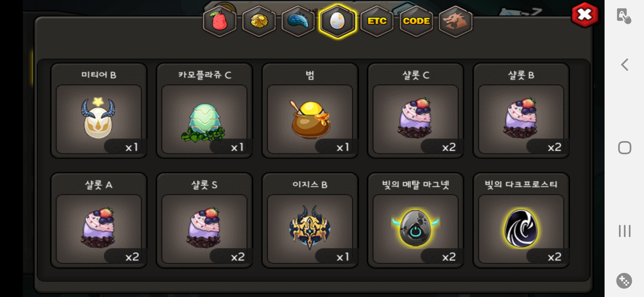Open the brown dragon head tab
The width and height of the screenshot is (644, 297).
pos(455,21)
